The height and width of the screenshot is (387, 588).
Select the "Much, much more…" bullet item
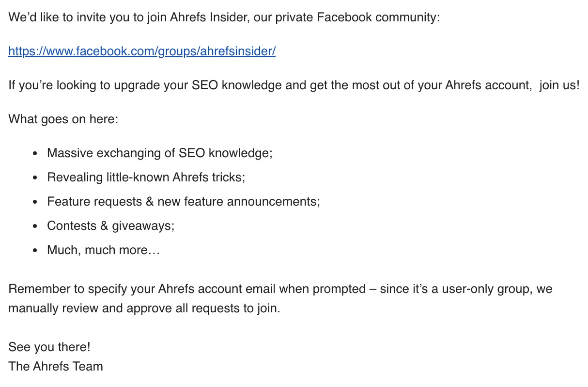[103, 250]
